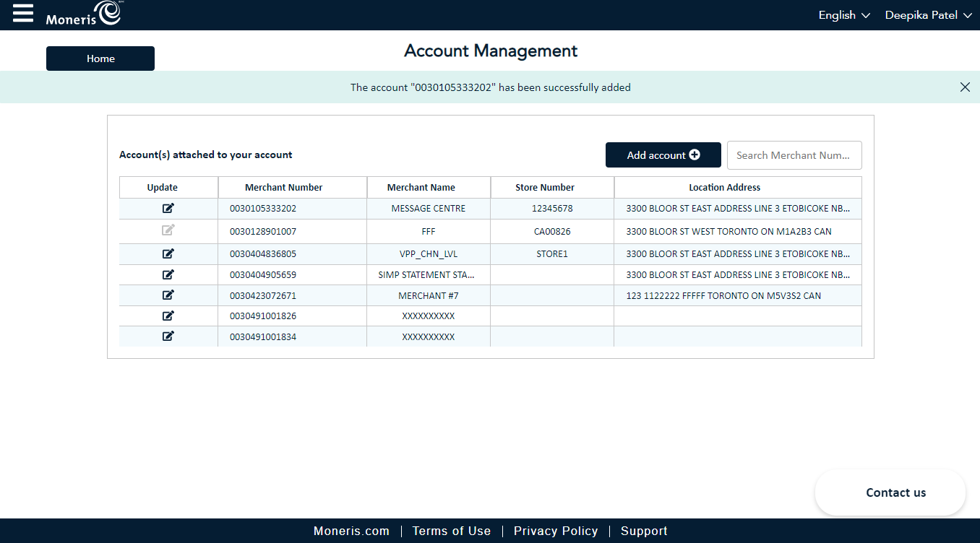
Task: Click store number CA00826
Action: pyautogui.click(x=552, y=232)
